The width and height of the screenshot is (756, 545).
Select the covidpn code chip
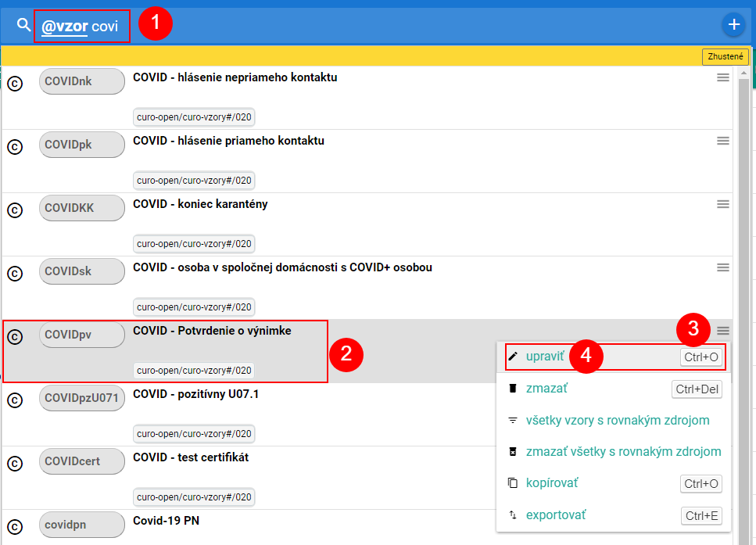pyautogui.click(x=82, y=525)
